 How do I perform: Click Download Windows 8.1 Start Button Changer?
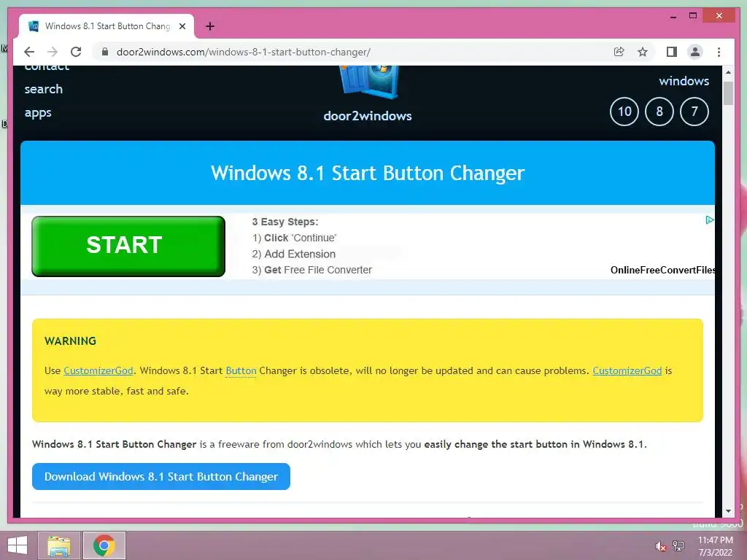coord(161,476)
